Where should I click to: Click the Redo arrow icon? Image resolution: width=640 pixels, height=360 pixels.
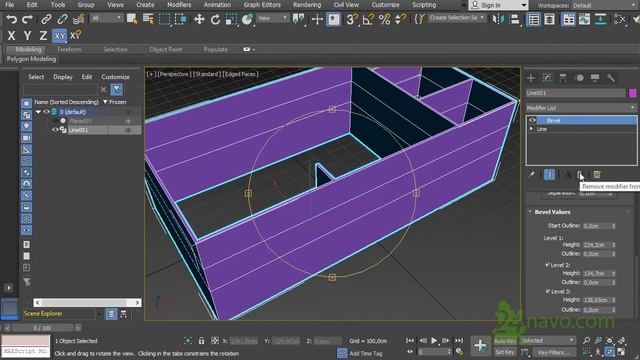coord(27,19)
